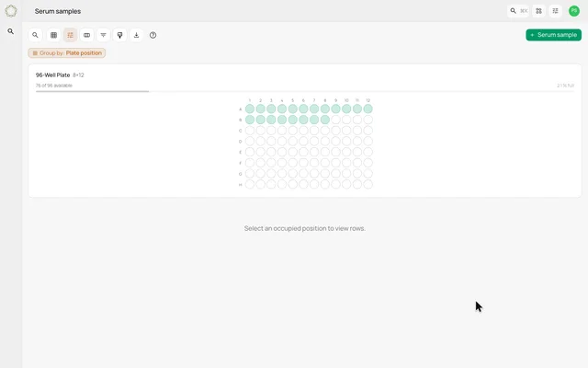Open the app logo home icon

tap(11, 11)
